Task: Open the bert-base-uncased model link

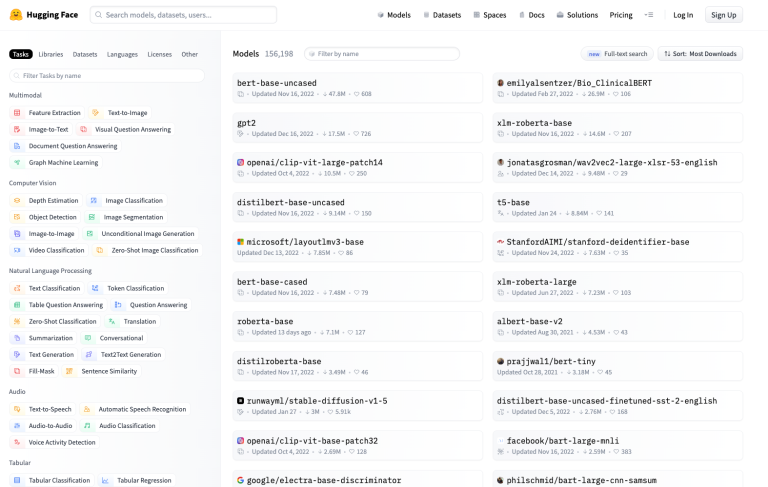Action: click(x=277, y=82)
